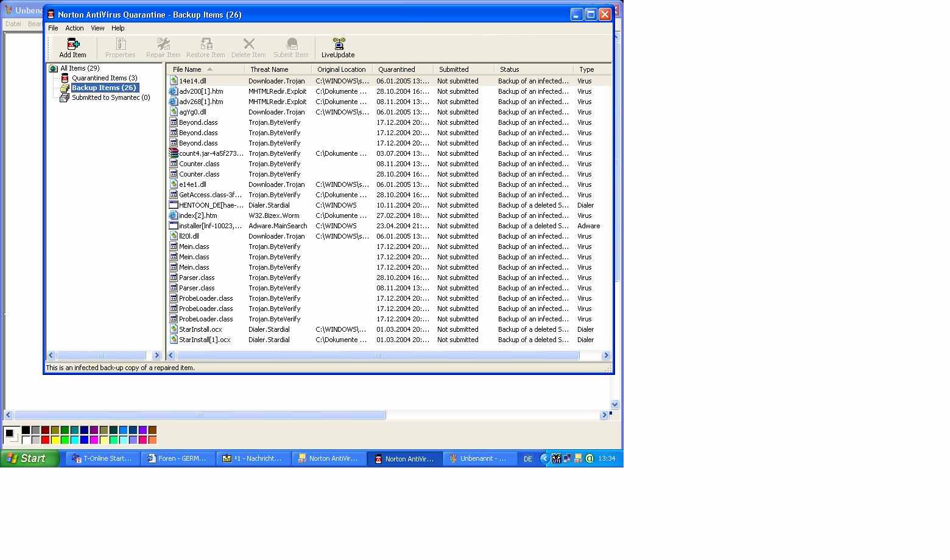The height and width of the screenshot is (560, 950).
Task: Open the Windows Start menu
Action: [x=29, y=458]
